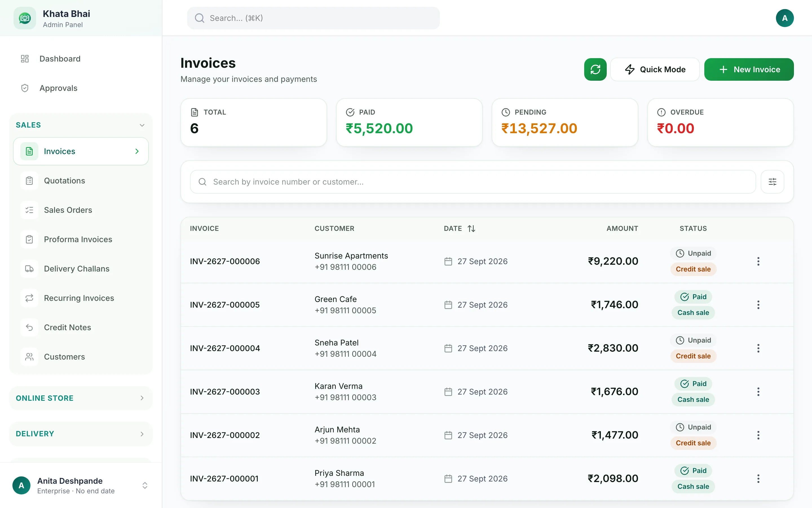Open Recurring Invoices page
Image resolution: width=812 pixels, height=508 pixels.
click(81, 298)
